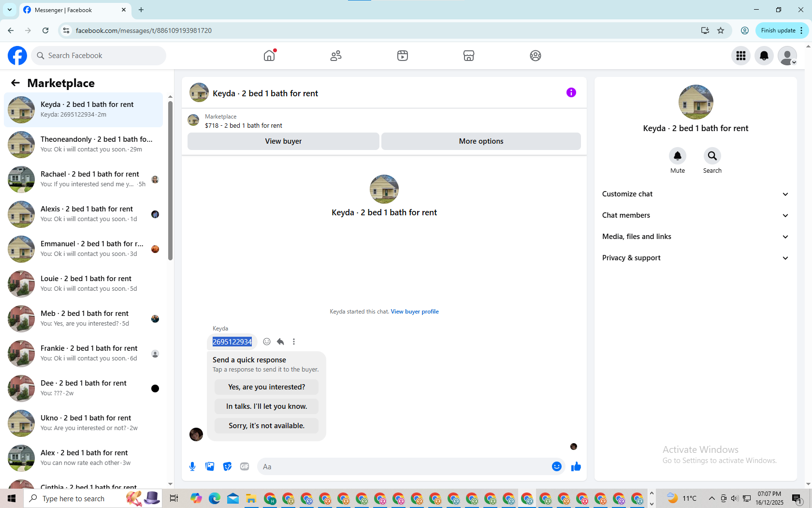Open $718 - 2 bed 1 bath listing
The width and height of the screenshot is (812, 508).
click(x=244, y=125)
